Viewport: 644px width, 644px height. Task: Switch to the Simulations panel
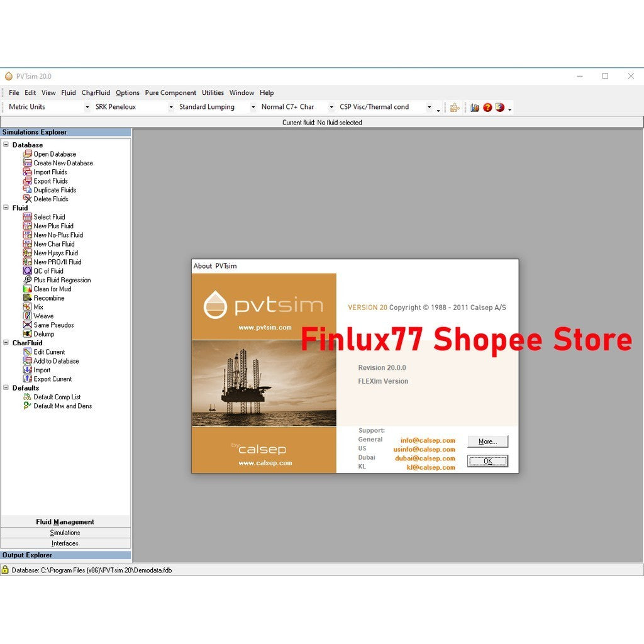coord(65,532)
